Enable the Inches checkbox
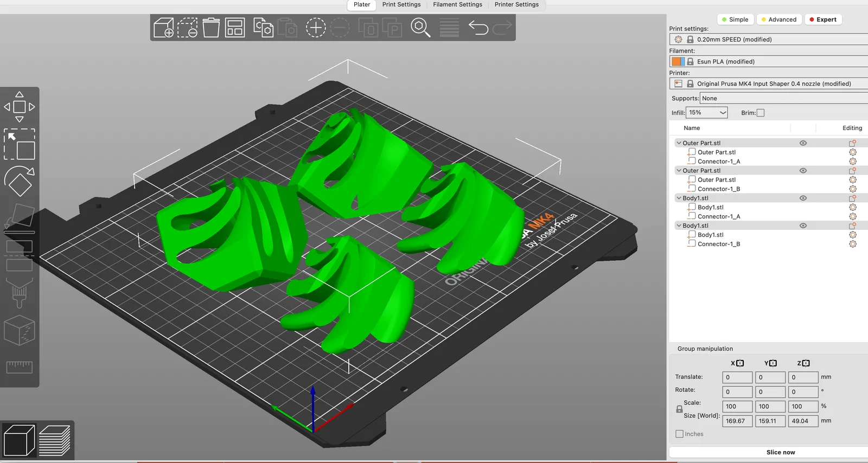This screenshot has height=463, width=868. coord(679,434)
